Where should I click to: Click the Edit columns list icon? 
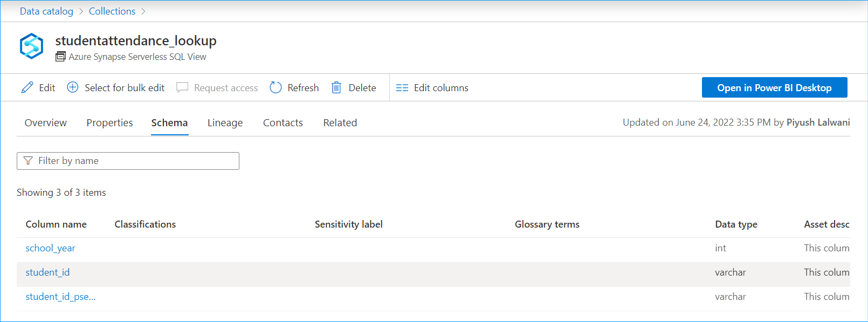[402, 88]
